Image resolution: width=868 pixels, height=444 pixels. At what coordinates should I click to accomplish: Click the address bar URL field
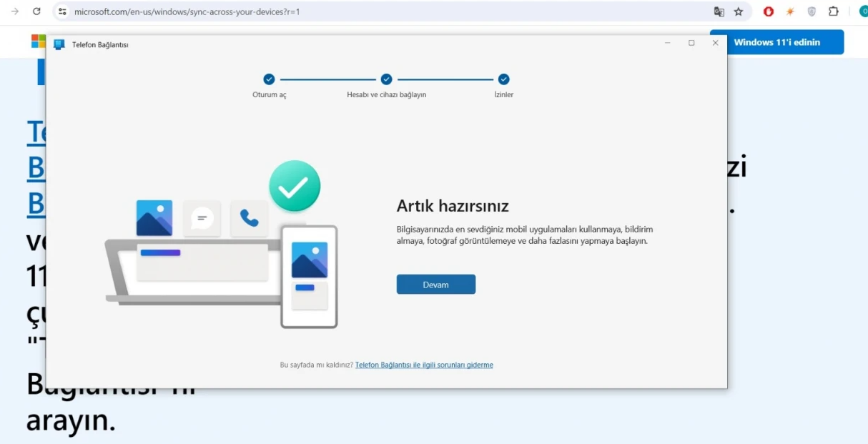pyautogui.click(x=357, y=11)
